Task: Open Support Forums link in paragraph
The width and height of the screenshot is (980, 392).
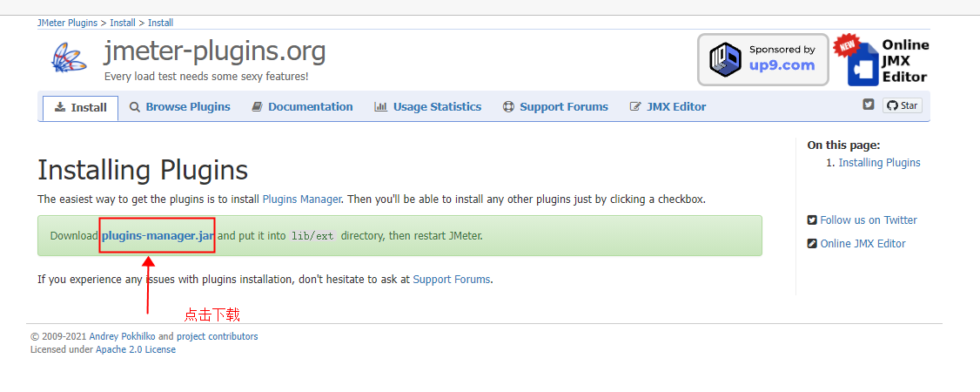Action: 451,280
